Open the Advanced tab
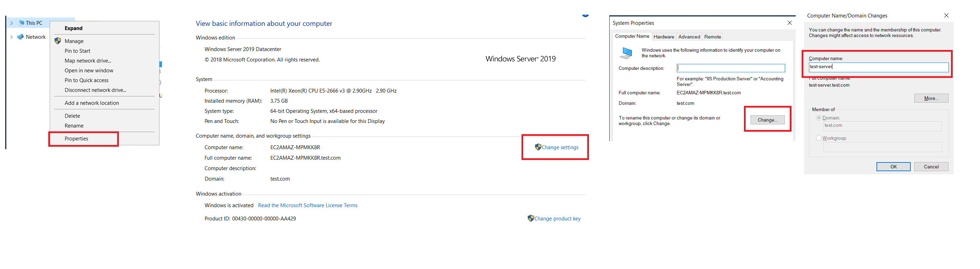This screenshot has width=980, height=269. click(x=689, y=37)
